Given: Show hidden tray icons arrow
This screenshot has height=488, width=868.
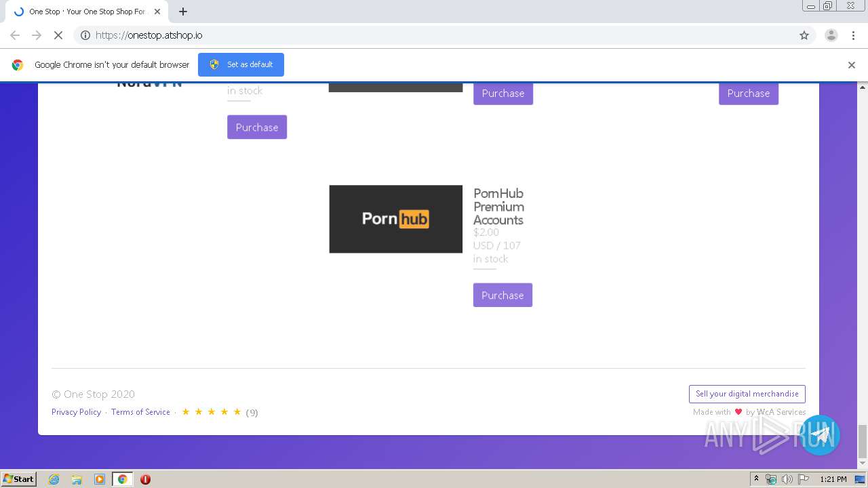Looking at the screenshot, I should click(757, 479).
